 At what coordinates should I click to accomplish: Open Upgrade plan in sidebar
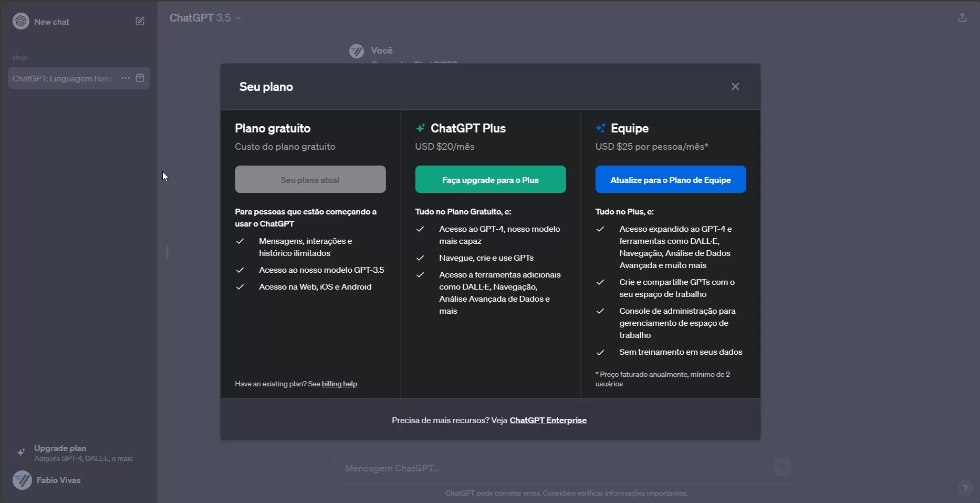79,453
